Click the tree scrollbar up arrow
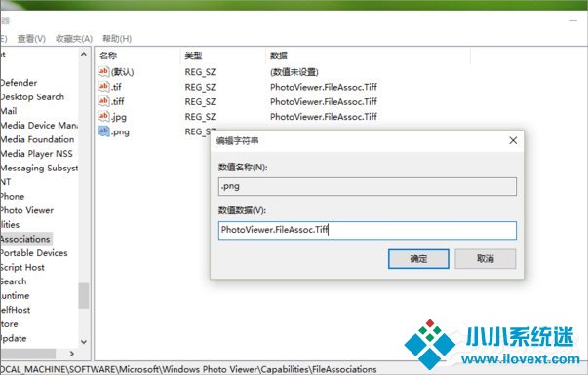 (x=84, y=55)
